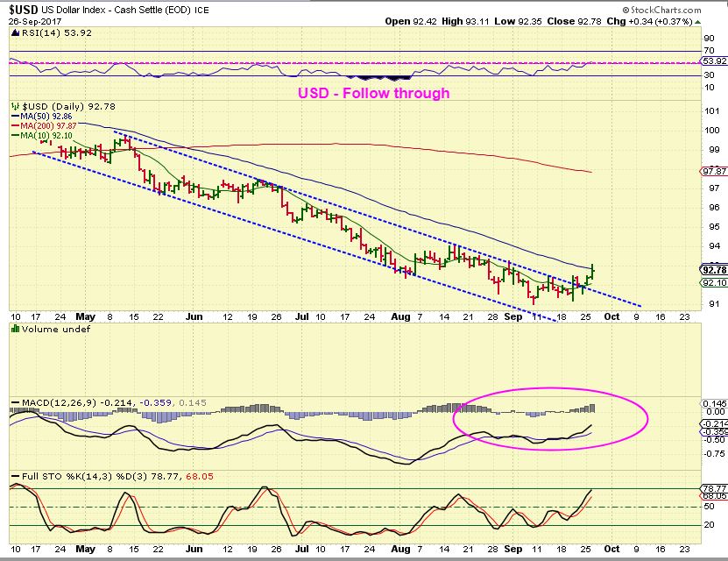The height and width of the screenshot is (561, 728).
Task: Click the Aug label on price date axis
Action: 400,316
